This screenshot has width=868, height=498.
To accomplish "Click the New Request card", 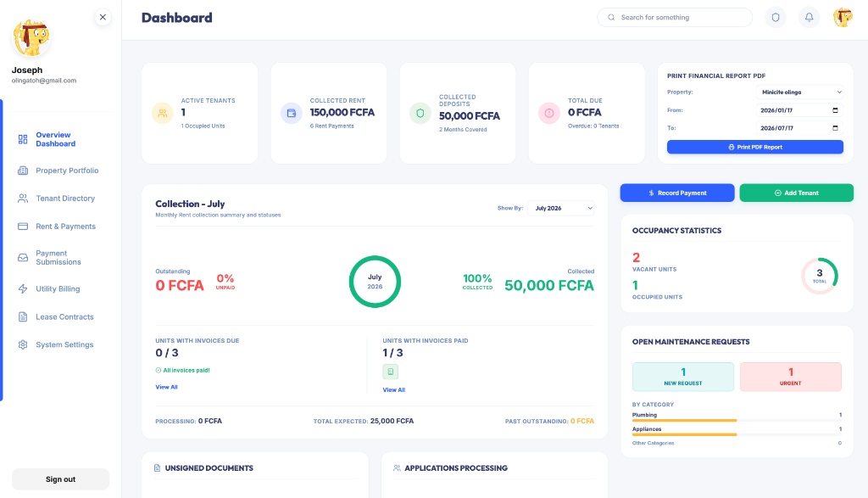I will click(x=683, y=377).
